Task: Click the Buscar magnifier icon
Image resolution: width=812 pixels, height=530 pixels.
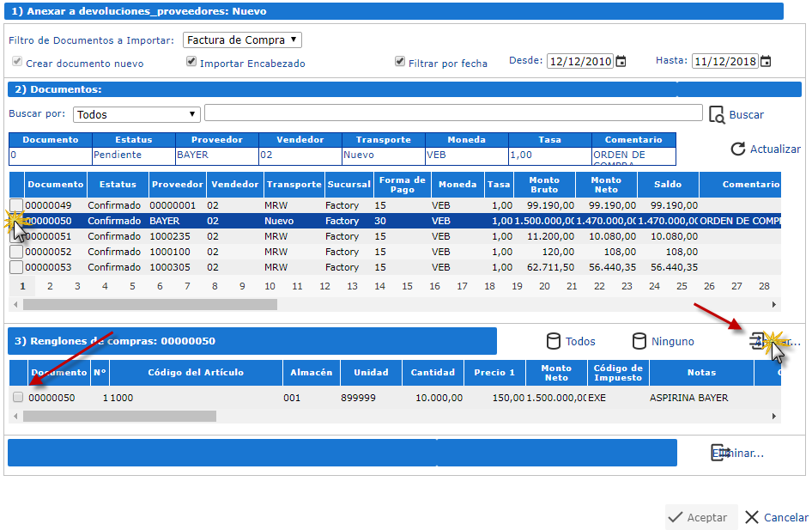Action: coord(717,114)
